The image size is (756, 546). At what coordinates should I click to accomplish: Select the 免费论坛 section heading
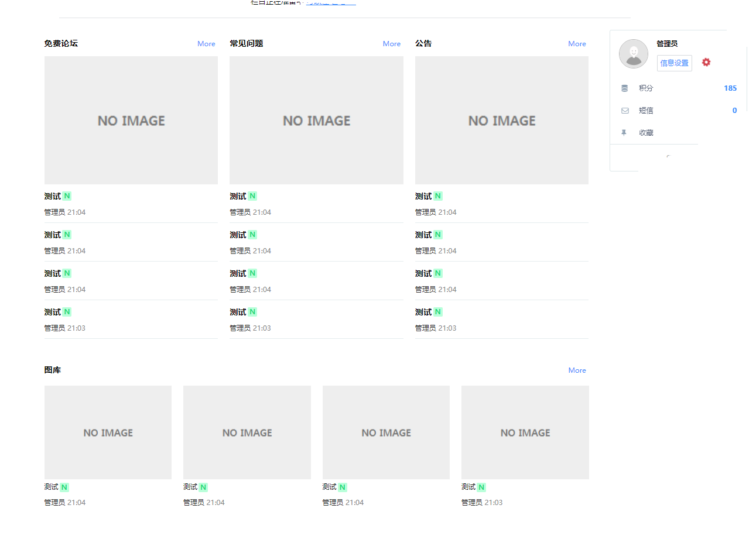(x=61, y=43)
